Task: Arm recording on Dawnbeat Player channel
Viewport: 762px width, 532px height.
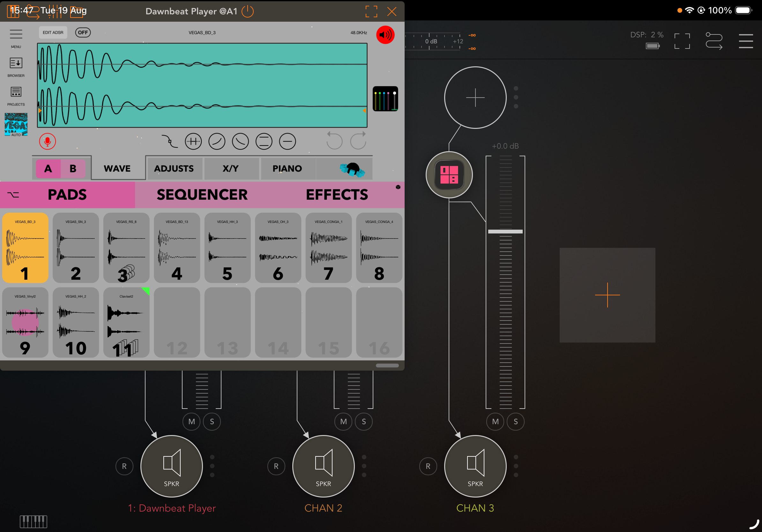Action: 124,466
